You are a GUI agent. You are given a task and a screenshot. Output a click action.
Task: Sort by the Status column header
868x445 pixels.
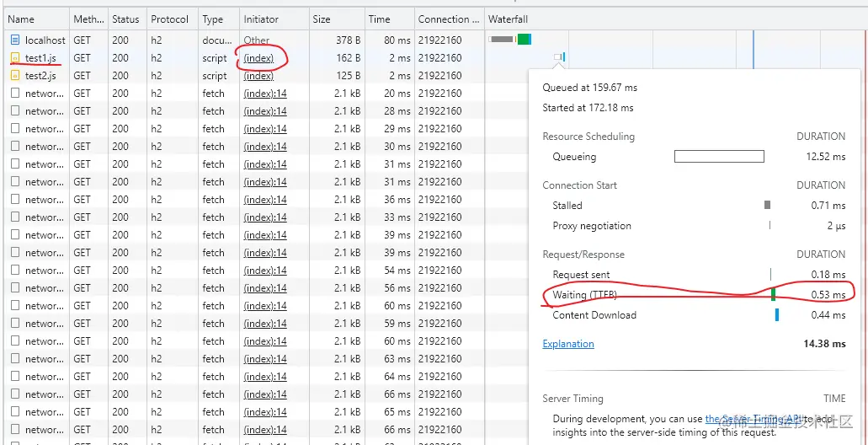click(125, 19)
